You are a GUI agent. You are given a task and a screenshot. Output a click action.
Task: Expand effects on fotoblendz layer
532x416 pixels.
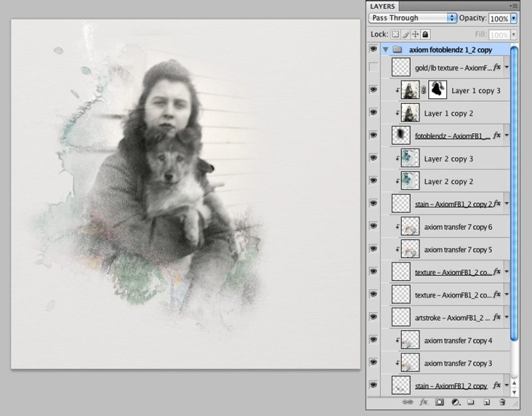point(507,135)
